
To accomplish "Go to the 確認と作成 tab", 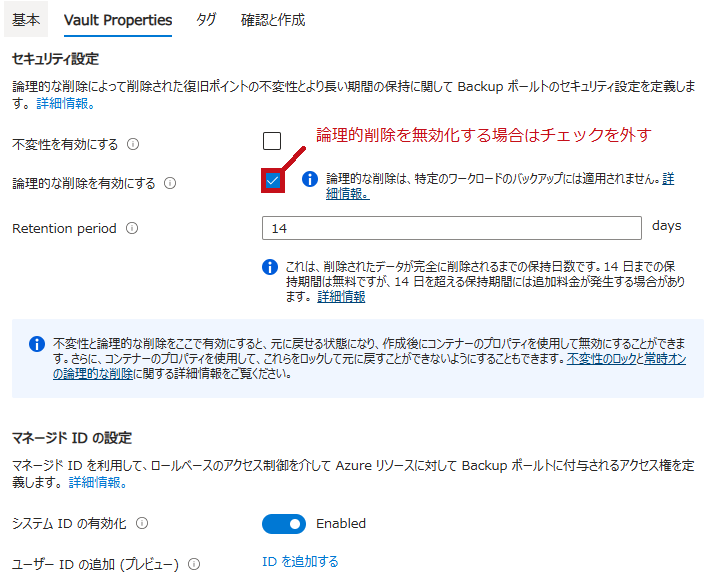I will pyautogui.click(x=273, y=20).
